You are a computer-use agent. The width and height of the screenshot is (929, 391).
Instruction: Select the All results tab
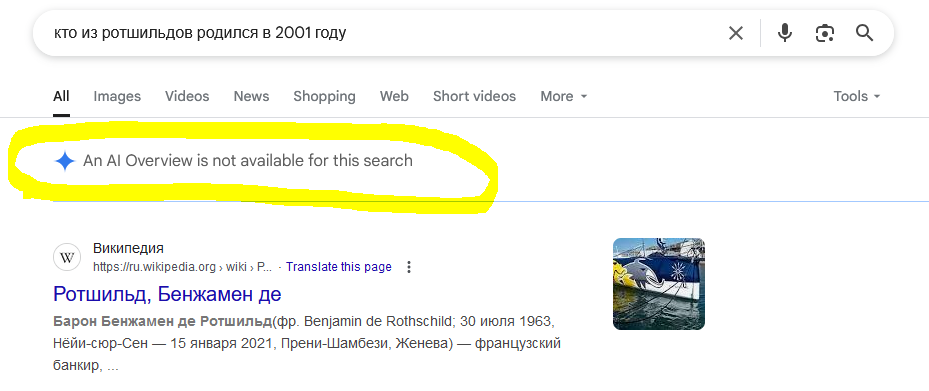(x=61, y=96)
